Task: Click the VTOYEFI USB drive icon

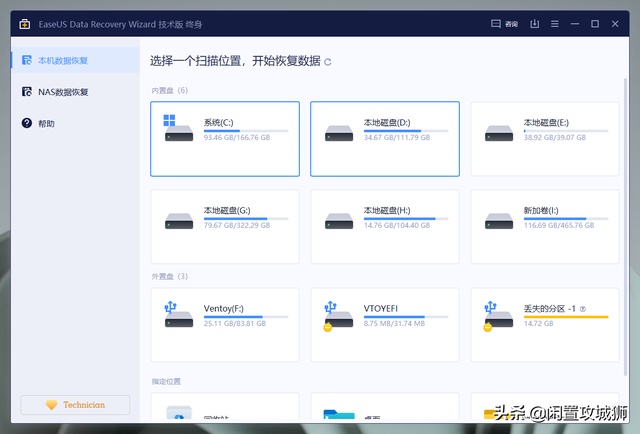Action: [x=338, y=316]
